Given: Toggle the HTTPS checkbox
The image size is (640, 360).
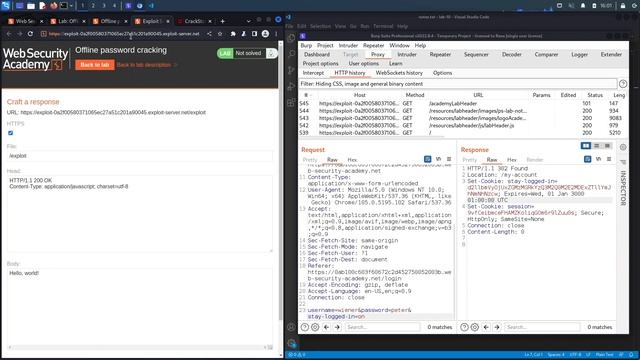Looking at the screenshot, I should [11, 133].
